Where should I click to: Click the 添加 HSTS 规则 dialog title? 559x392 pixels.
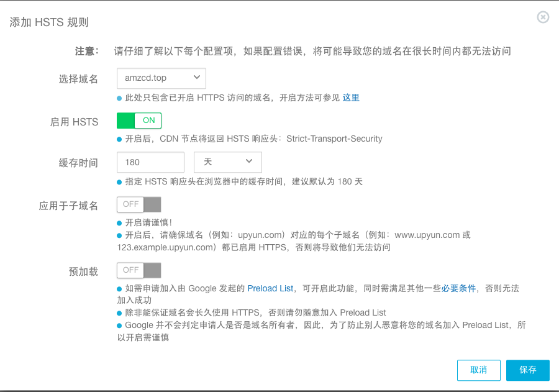pyautogui.click(x=49, y=22)
